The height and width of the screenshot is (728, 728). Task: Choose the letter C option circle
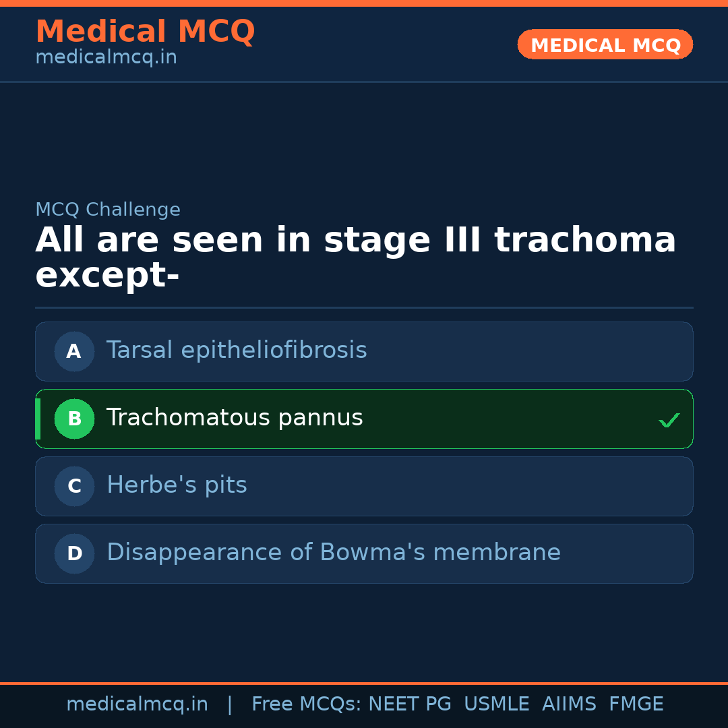[x=74, y=486]
